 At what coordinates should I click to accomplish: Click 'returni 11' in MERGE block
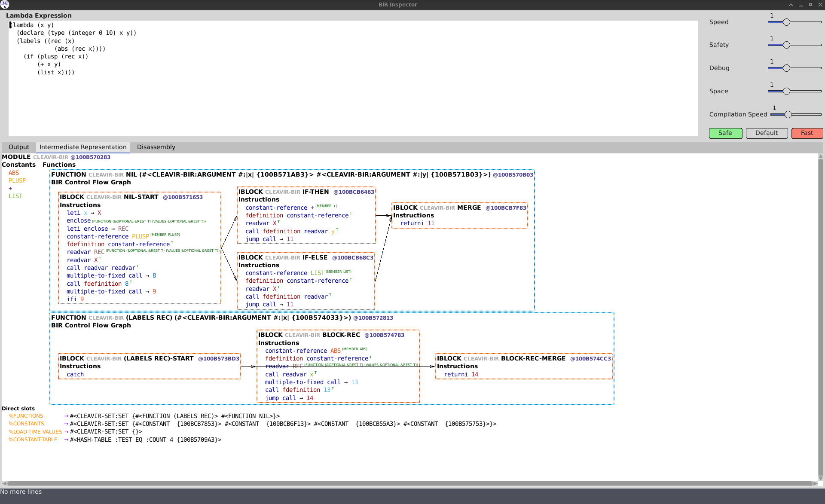tap(417, 223)
